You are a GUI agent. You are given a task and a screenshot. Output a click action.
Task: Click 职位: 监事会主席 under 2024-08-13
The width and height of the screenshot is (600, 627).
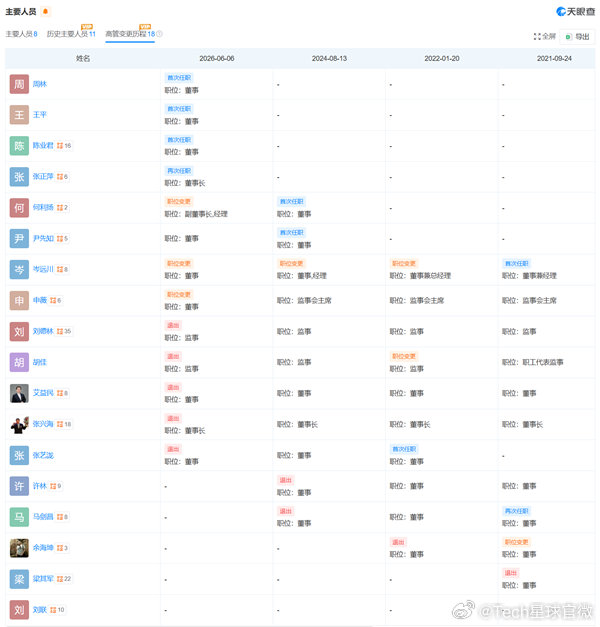304,300
